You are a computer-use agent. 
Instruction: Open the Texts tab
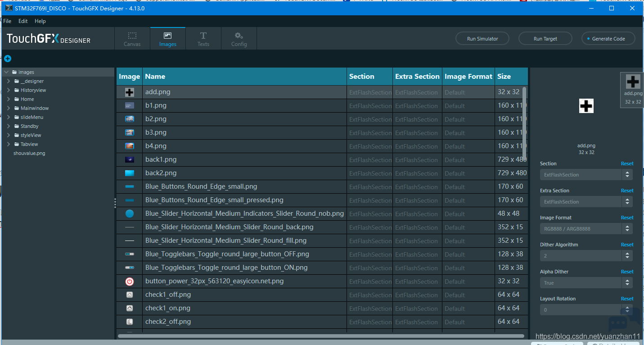203,39
